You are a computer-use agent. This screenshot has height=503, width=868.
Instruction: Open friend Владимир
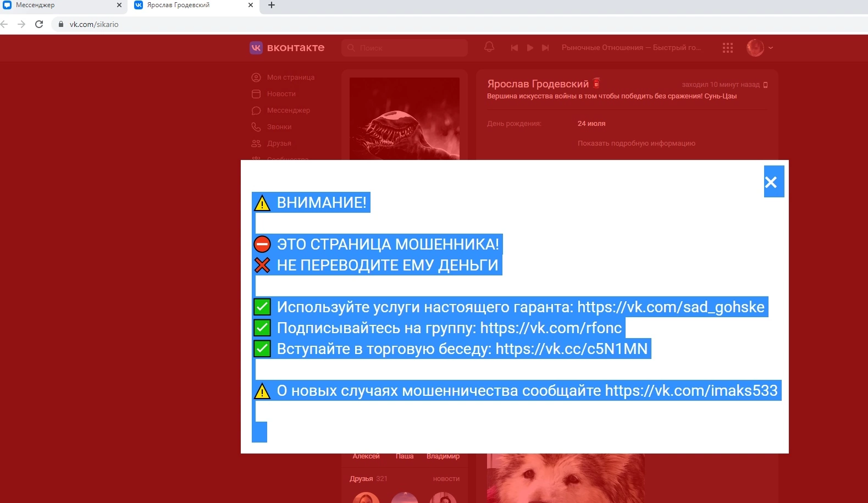point(443,457)
